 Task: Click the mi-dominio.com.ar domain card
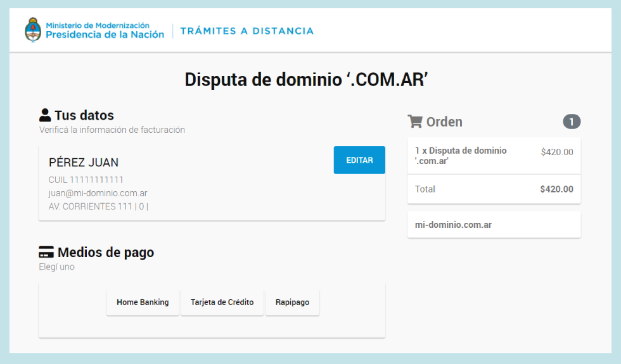pos(494,225)
